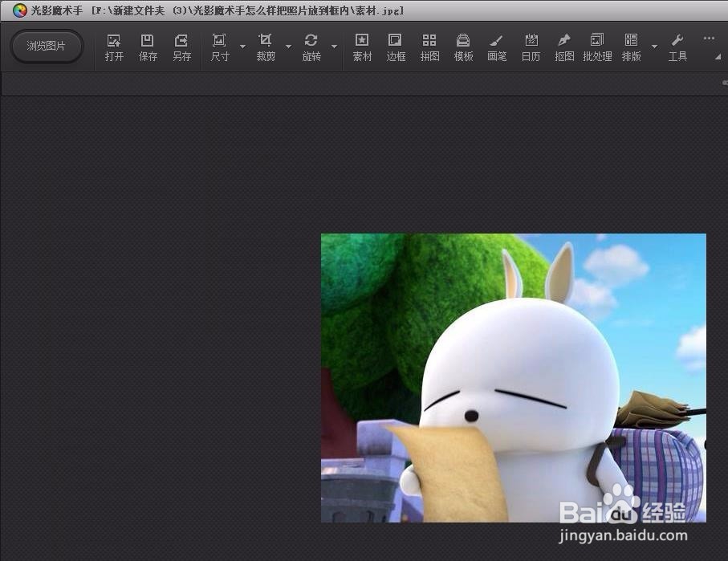This screenshot has width=728, height=561.
Task: Expand the 排版 dropdown arrow
Action: click(654, 47)
